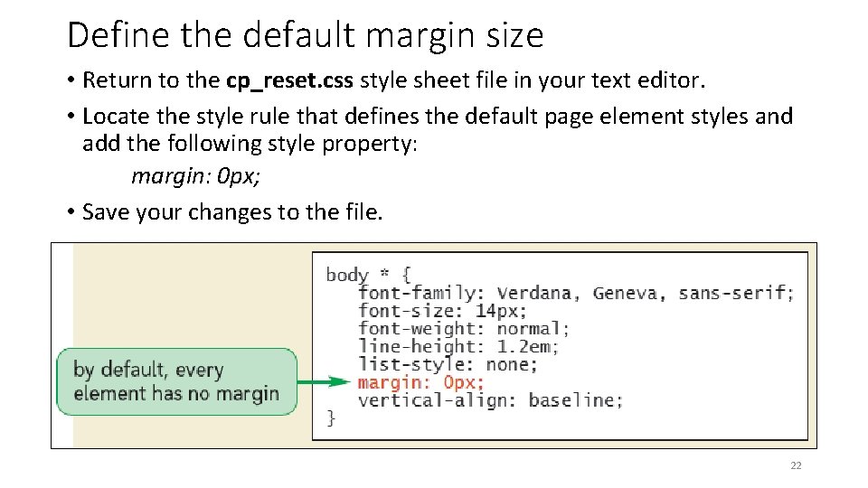Click the bullet 'Return to the' text

(x=151, y=80)
